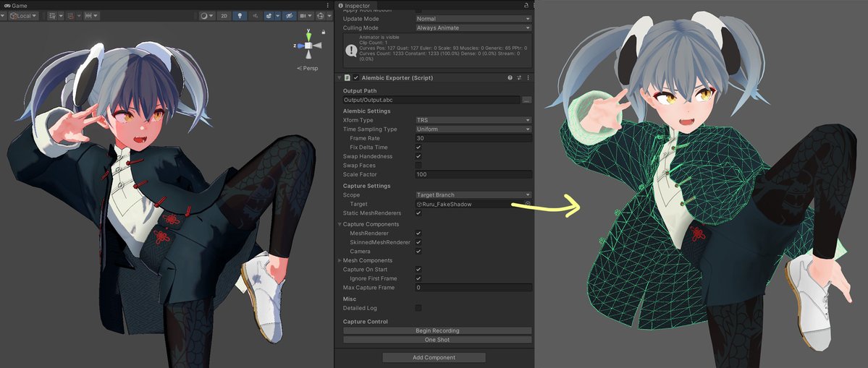Image resolution: width=868 pixels, height=368 pixels.
Task: Click the Add Component button
Action: point(434,357)
